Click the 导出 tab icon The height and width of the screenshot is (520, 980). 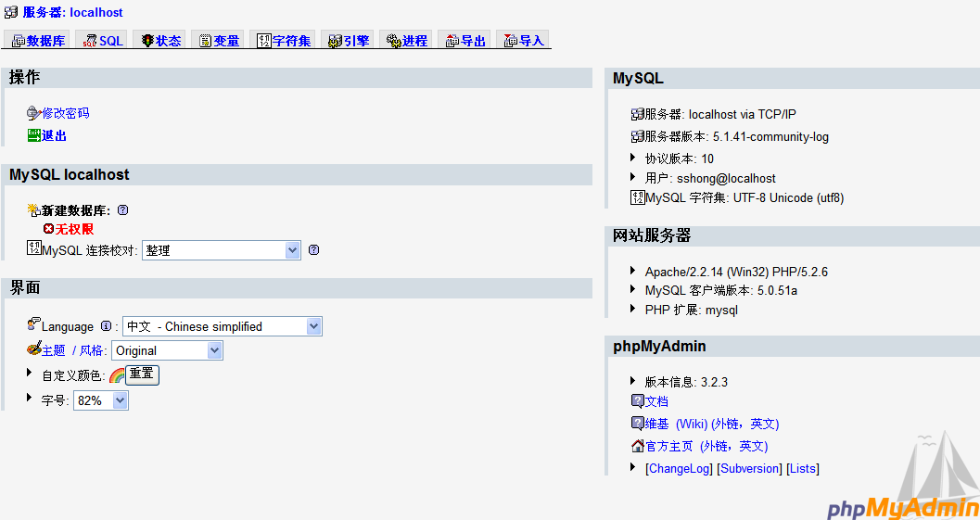tap(452, 41)
